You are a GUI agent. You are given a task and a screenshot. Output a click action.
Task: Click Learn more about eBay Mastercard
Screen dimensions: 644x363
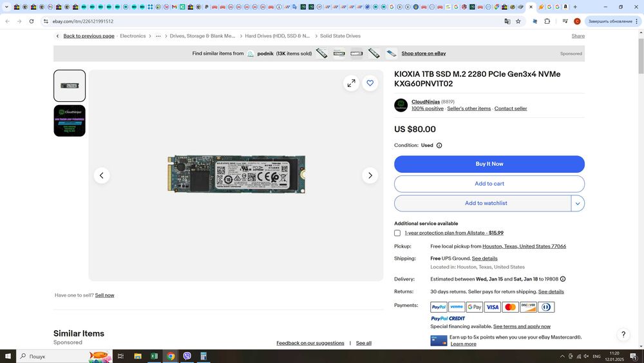click(463, 344)
